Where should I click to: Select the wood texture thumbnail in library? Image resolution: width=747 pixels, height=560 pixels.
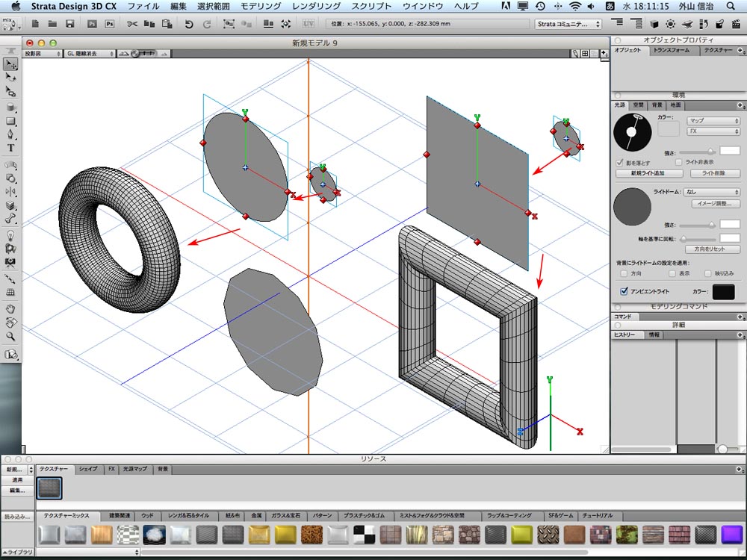[x=102, y=535]
